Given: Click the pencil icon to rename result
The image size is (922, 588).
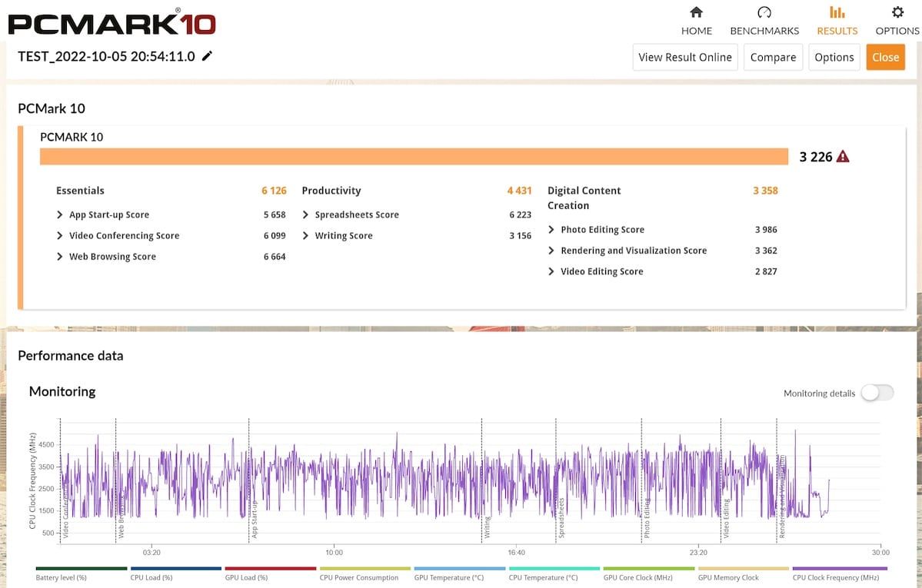Looking at the screenshot, I should [207, 56].
